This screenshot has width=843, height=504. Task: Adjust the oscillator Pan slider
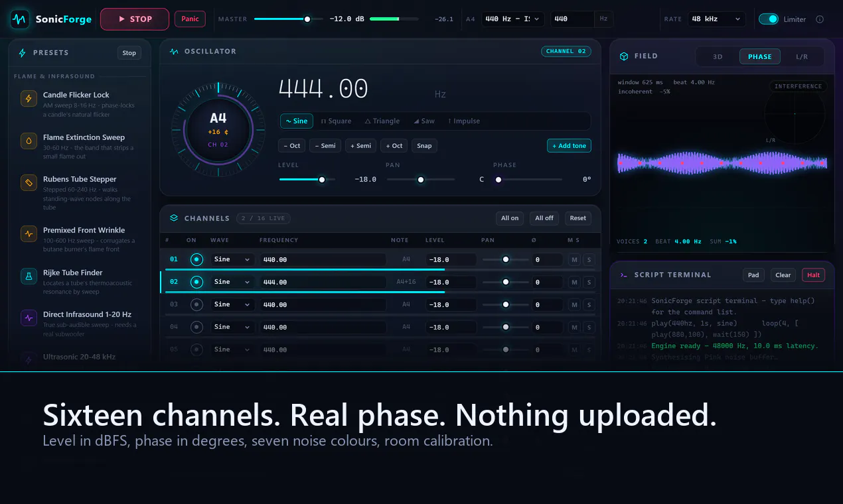421,179
